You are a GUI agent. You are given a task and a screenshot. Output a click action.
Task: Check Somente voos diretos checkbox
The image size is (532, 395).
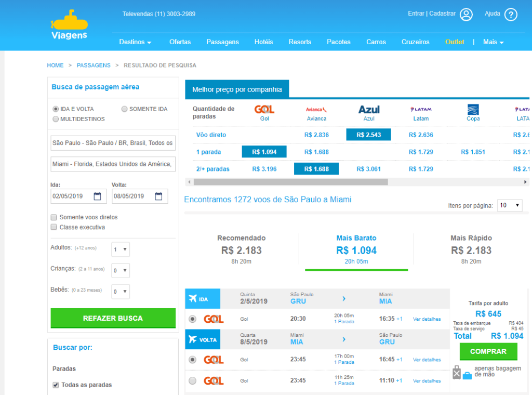[54, 217]
